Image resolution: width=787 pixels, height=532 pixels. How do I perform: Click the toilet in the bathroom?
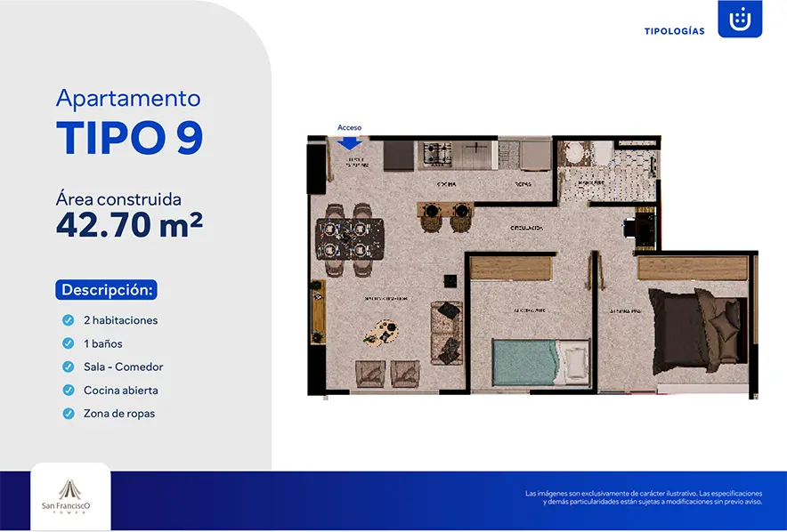[603, 152]
